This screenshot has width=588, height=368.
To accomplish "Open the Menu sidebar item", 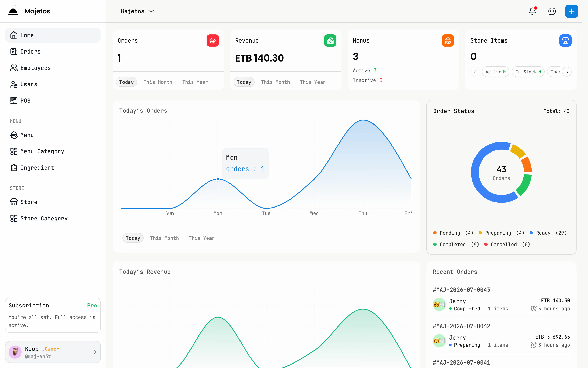I will [x=53, y=135].
